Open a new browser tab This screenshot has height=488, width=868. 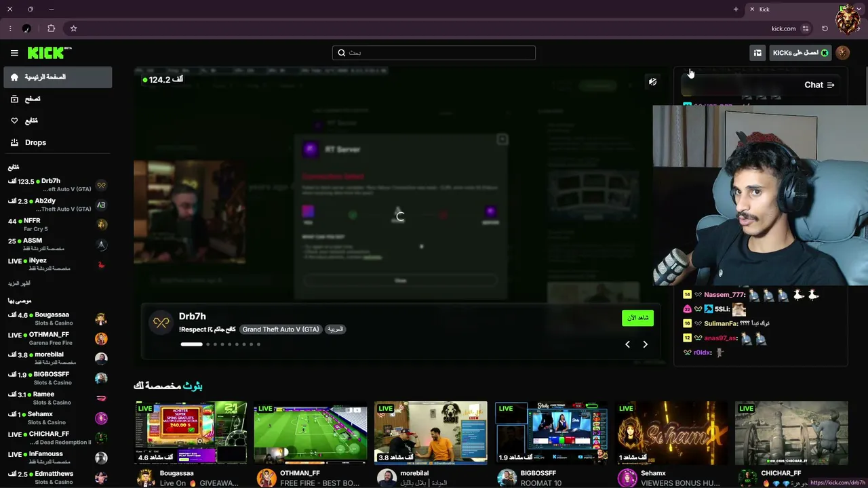pyautogui.click(x=736, y=9)
